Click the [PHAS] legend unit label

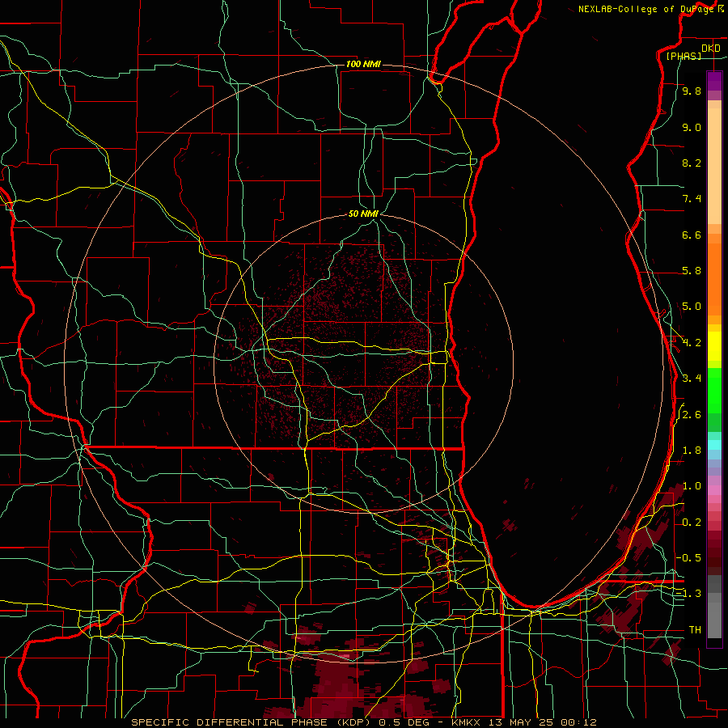pyautogui.click(x=684, y=56)
